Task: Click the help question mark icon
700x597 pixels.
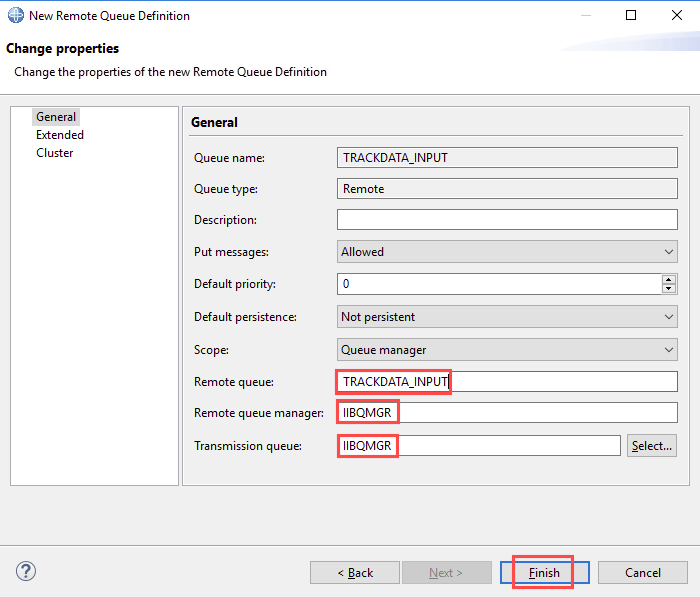Action: click(26, 571)
